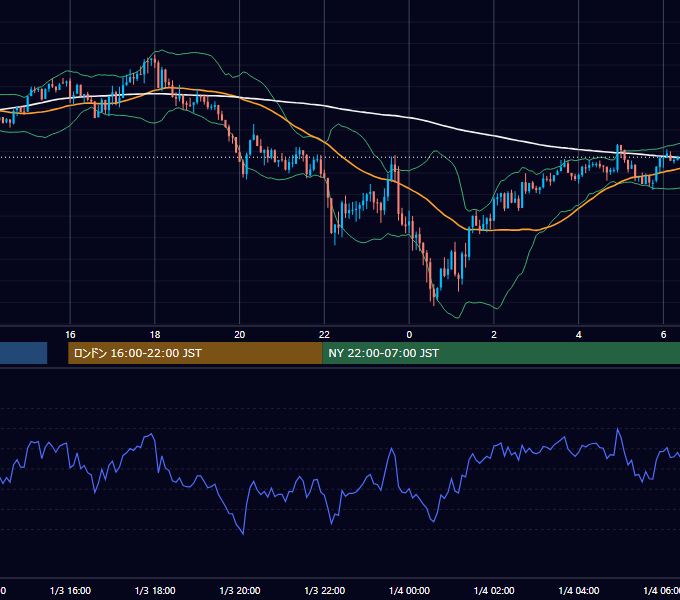Screen dimensions: 680x600
Task: Click the NY 22:00-07:00 JST session bar
Action: [x=501, y=353]
